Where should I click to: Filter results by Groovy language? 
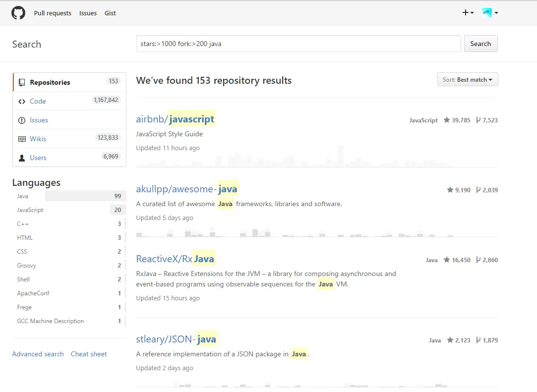[x=69, y=265]
